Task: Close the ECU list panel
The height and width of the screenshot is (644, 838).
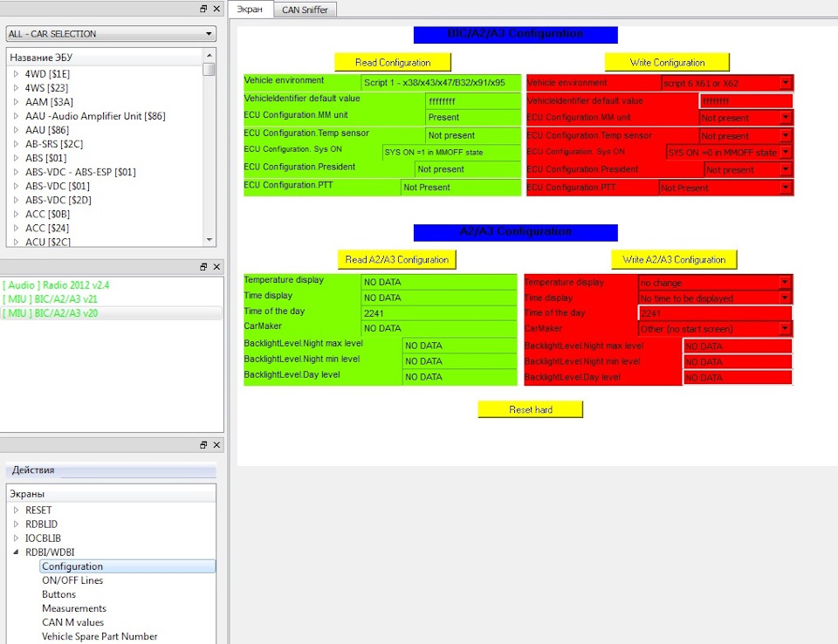Action: click(216, 9)
